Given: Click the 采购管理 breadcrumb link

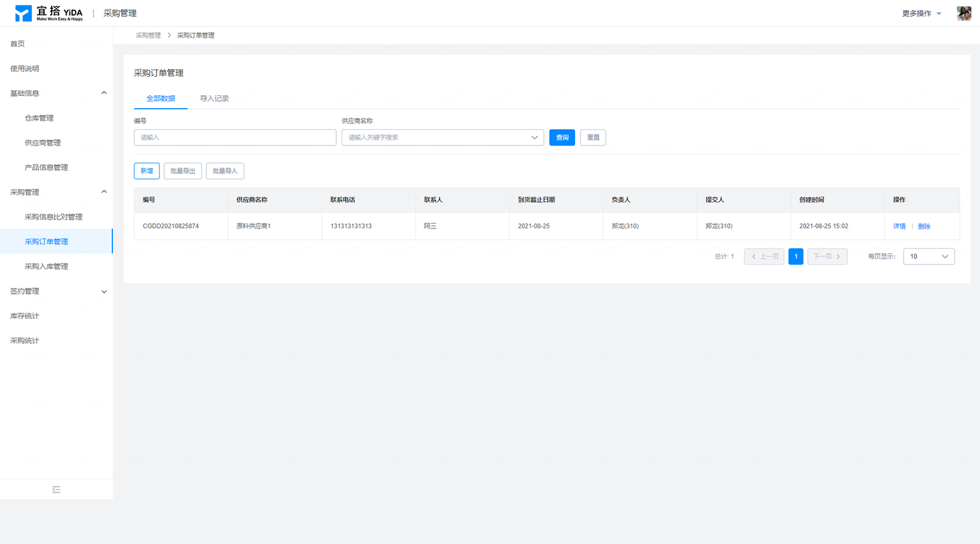Looking at the screenshot, I should [148, 35].
